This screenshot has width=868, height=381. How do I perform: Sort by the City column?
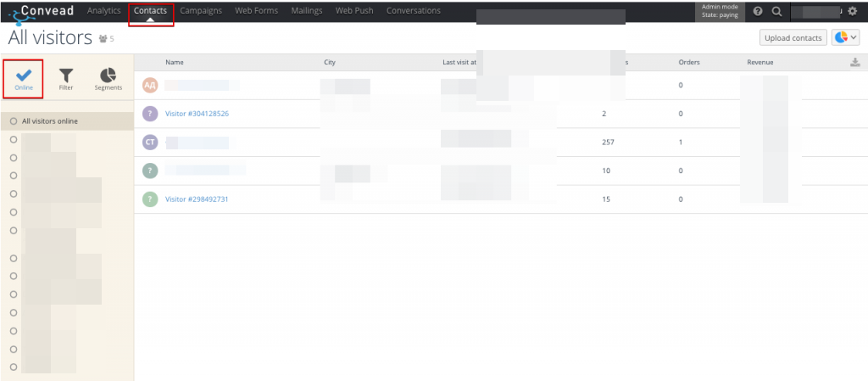pyautogui.click(x=330, y=62)
